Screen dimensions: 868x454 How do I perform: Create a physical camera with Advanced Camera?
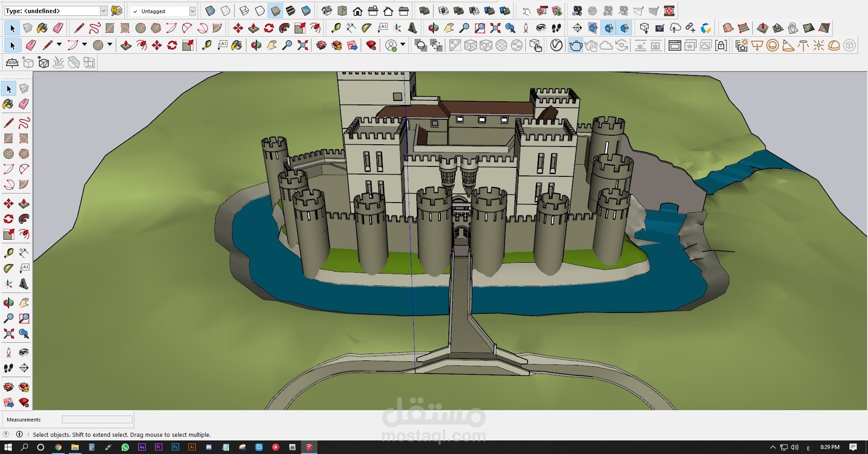577,11
